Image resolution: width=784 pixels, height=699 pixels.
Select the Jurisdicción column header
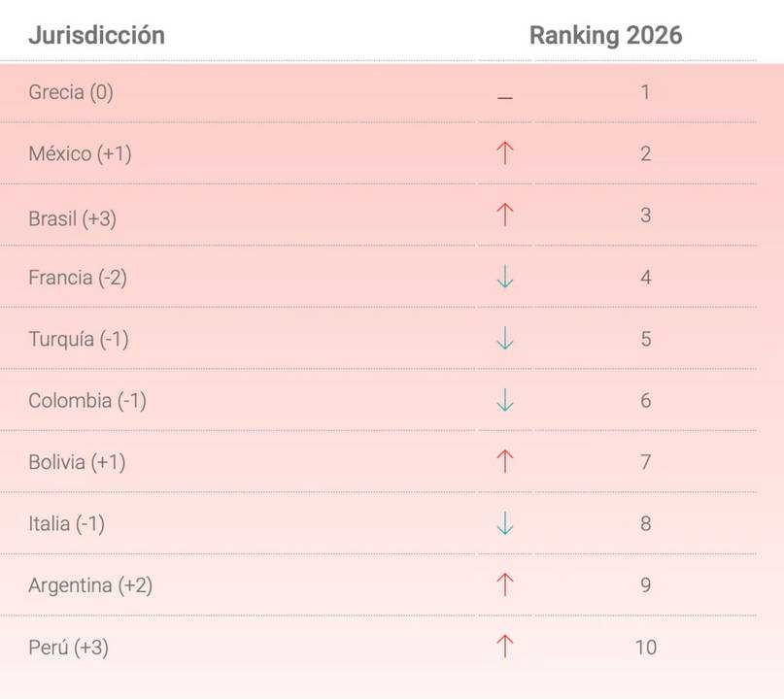pyautogui.click(x=96, y=36)
